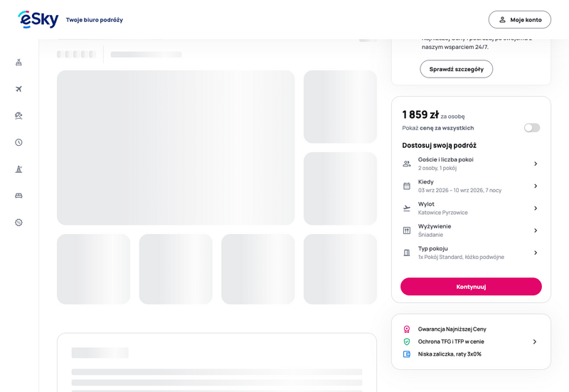Screen dimensions: 569x392
Task: Click the eSky logo
Action: (38, 20)
